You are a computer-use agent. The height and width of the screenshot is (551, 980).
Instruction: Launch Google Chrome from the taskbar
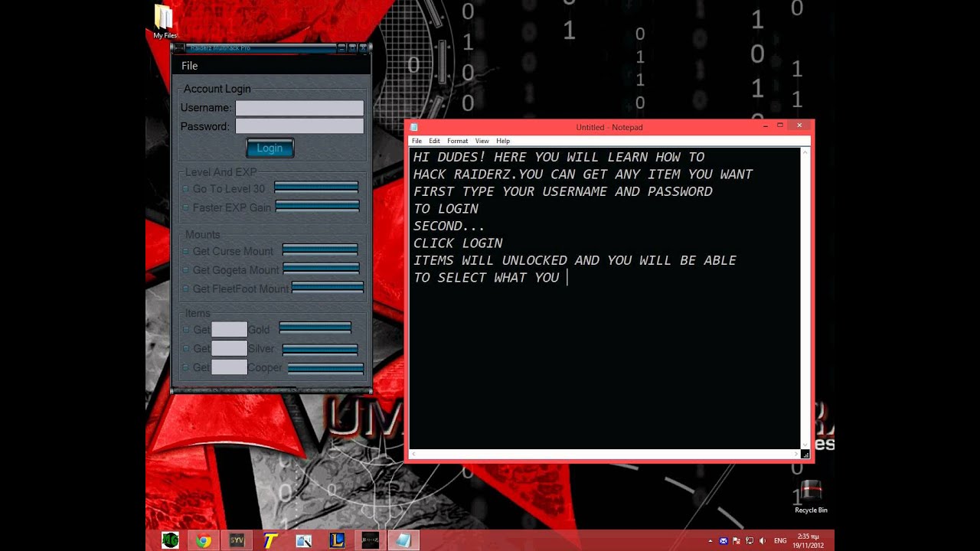coord(203,540)
